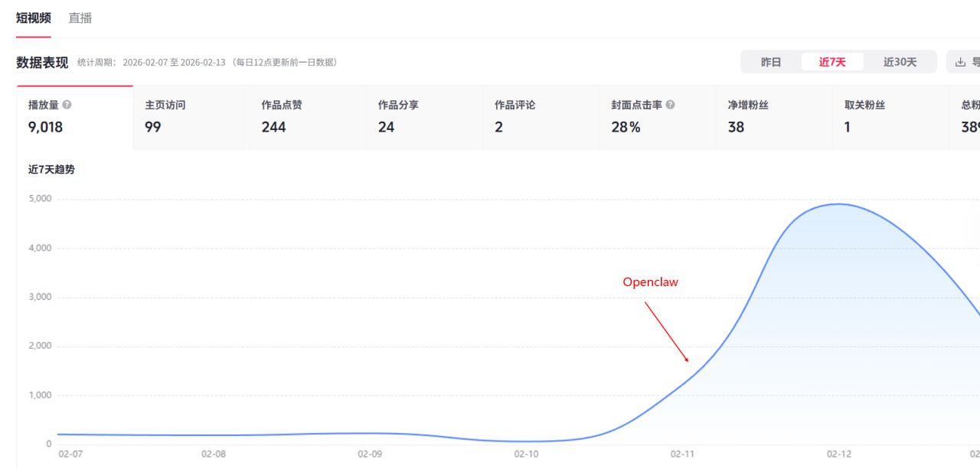Image resolution: width=980 pixels, height=469 pixels.
Task: Select the 播放量 metric card
Action: click(75, 117)
